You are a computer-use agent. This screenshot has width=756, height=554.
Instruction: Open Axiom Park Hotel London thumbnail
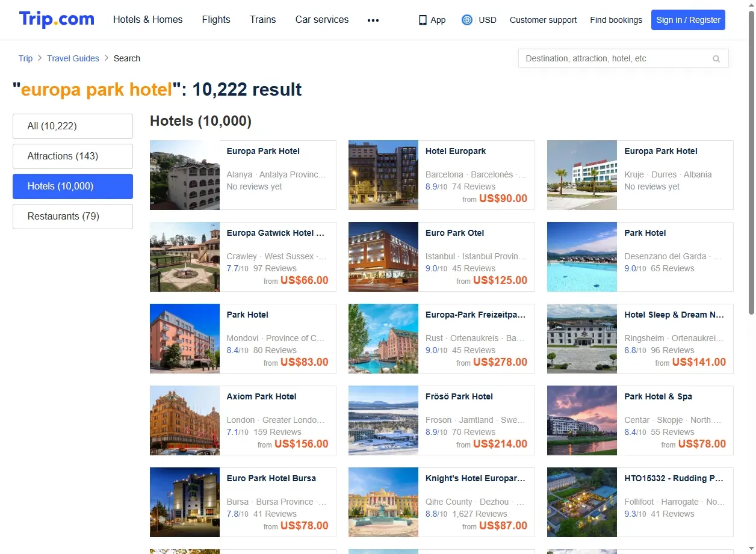click(185, 420)
